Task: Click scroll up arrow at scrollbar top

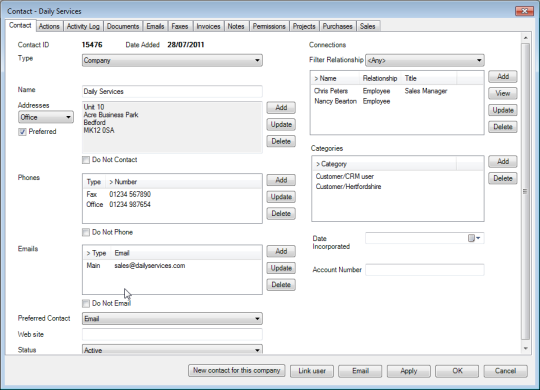Action: tap(526, 38)
